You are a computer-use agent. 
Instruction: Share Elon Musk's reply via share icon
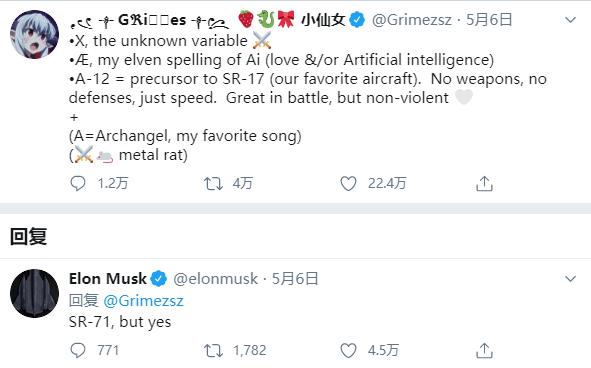coord(484,351)
